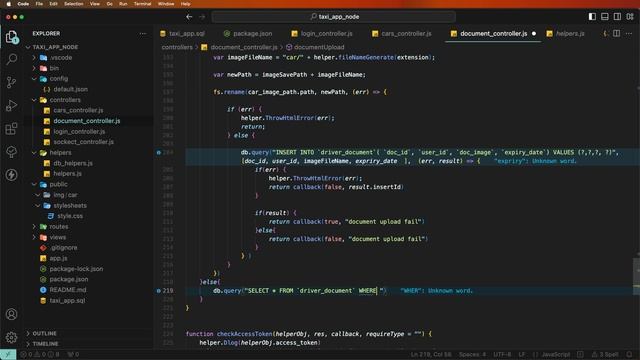Click the Explorer more actions ellipsis
Viewport: 640px width, 360px height.
tap(143, 33)
